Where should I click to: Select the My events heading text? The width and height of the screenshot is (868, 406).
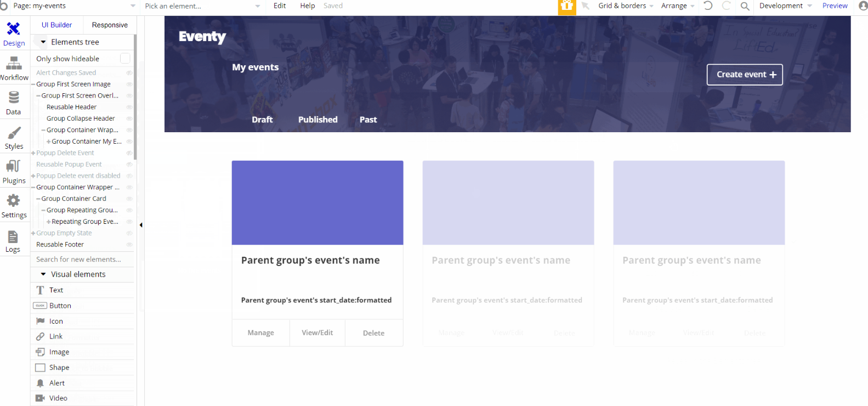coord(256,67)
